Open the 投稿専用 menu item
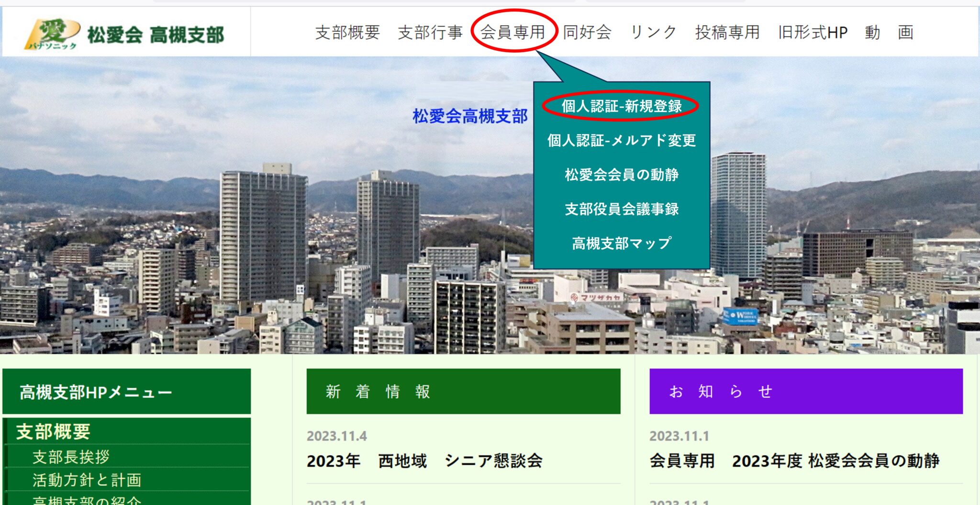The height and width of the screenshot is (505, 980). point(727,33)
